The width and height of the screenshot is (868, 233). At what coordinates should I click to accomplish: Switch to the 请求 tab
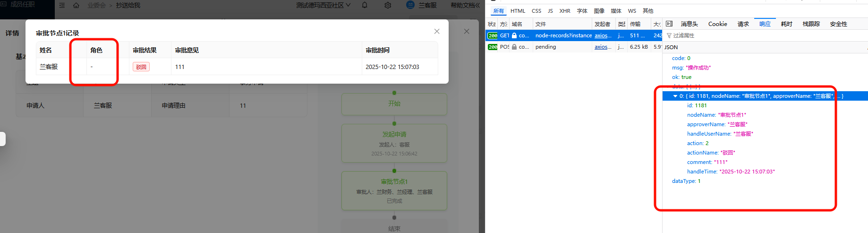click(x=743, y=24)
